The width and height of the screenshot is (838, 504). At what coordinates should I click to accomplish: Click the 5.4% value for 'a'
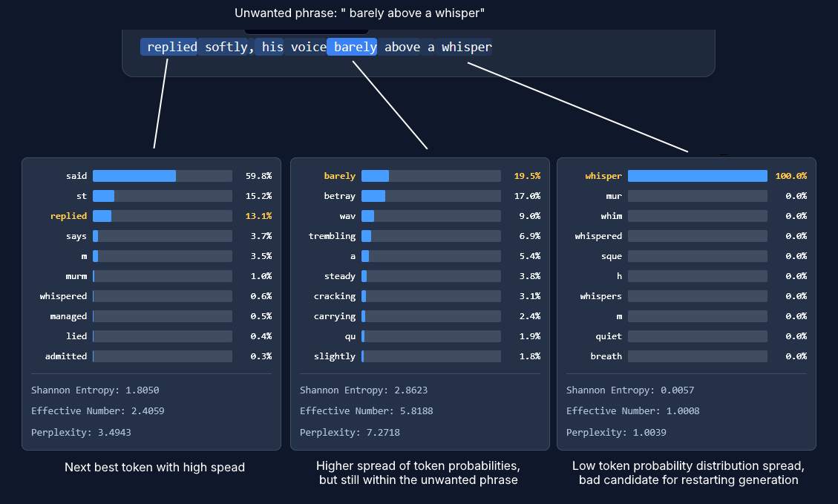tap(530, 256)
